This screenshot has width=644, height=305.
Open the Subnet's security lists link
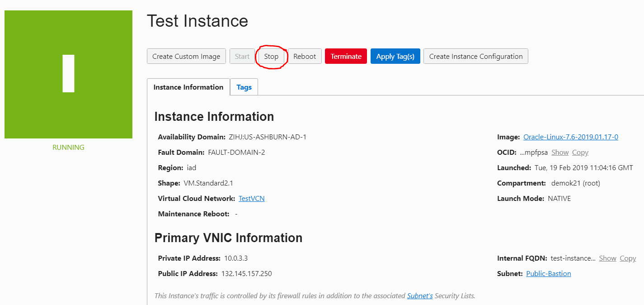pos(420,295)
